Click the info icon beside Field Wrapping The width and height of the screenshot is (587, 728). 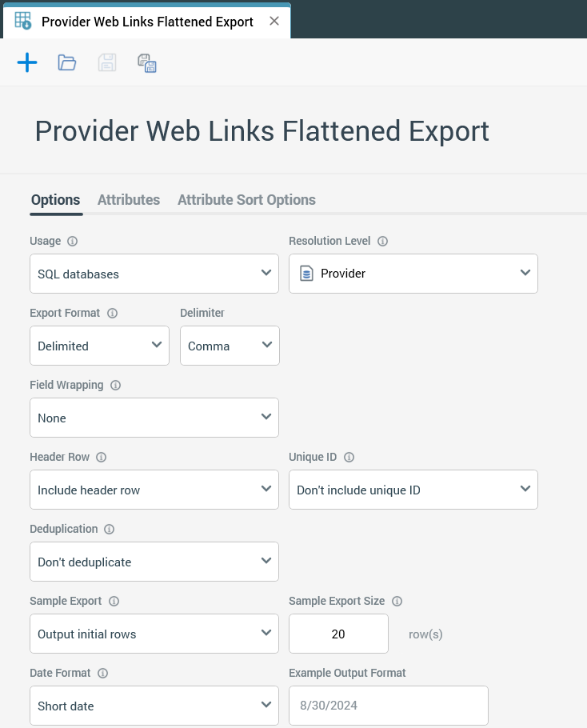tap(116, 385)
